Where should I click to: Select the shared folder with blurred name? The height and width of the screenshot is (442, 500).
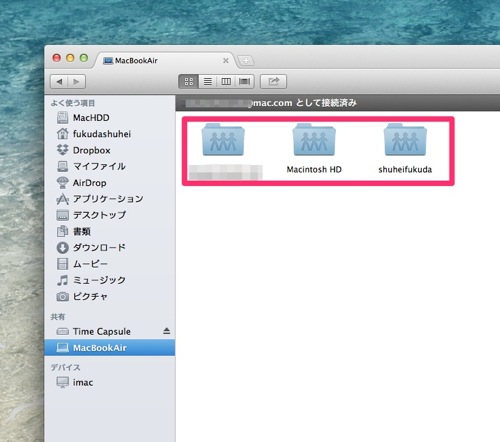click(223, 139)
